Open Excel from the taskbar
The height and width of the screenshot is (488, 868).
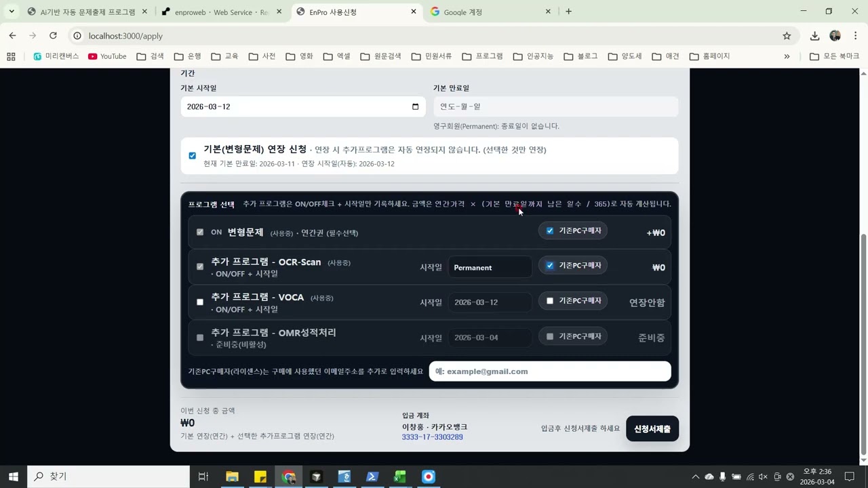coord(400,476)
